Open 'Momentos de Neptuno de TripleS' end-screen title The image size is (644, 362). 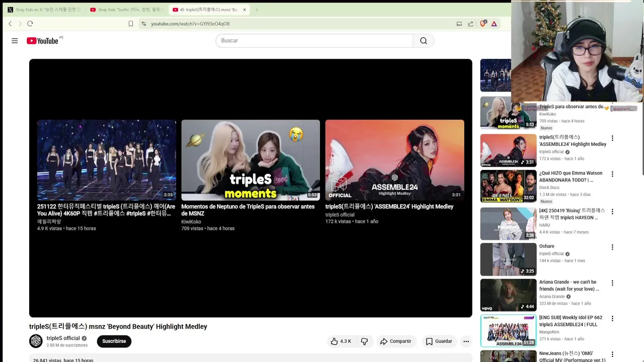pyautogui.click(x=248, y=210)
